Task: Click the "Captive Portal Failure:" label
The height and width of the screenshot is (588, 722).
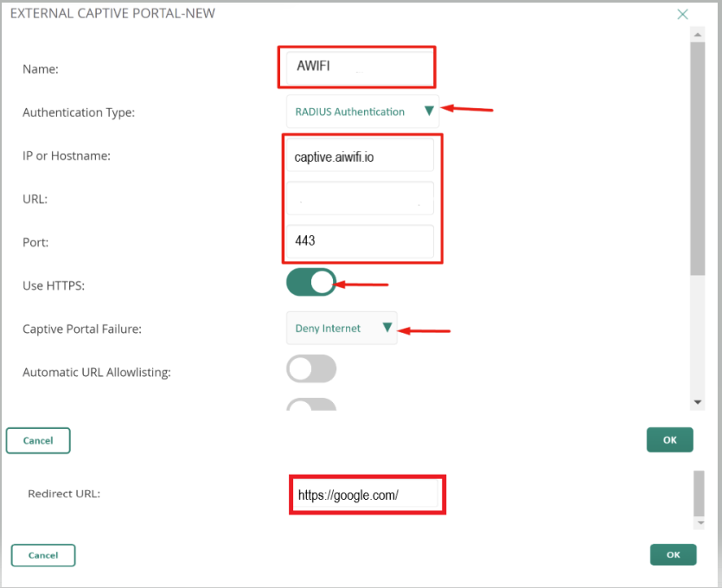Action: pyautogui.click(x=82, y=329)
